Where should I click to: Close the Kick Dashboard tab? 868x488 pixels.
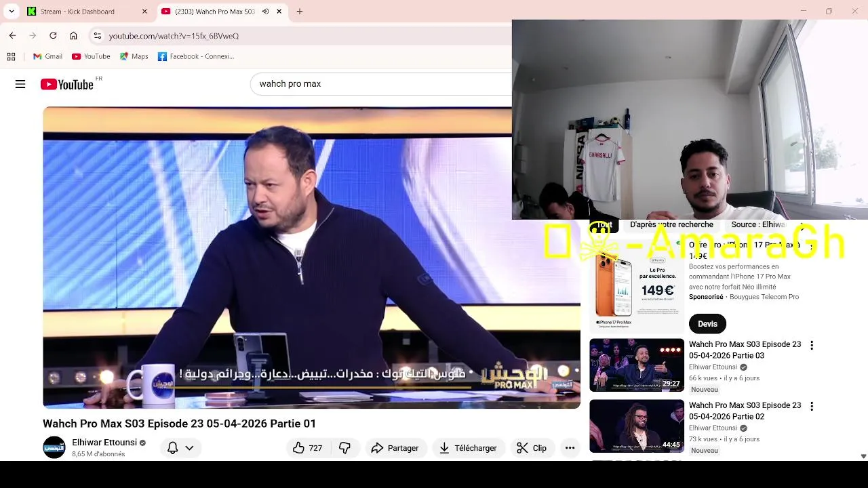click(x=144, y=12)
